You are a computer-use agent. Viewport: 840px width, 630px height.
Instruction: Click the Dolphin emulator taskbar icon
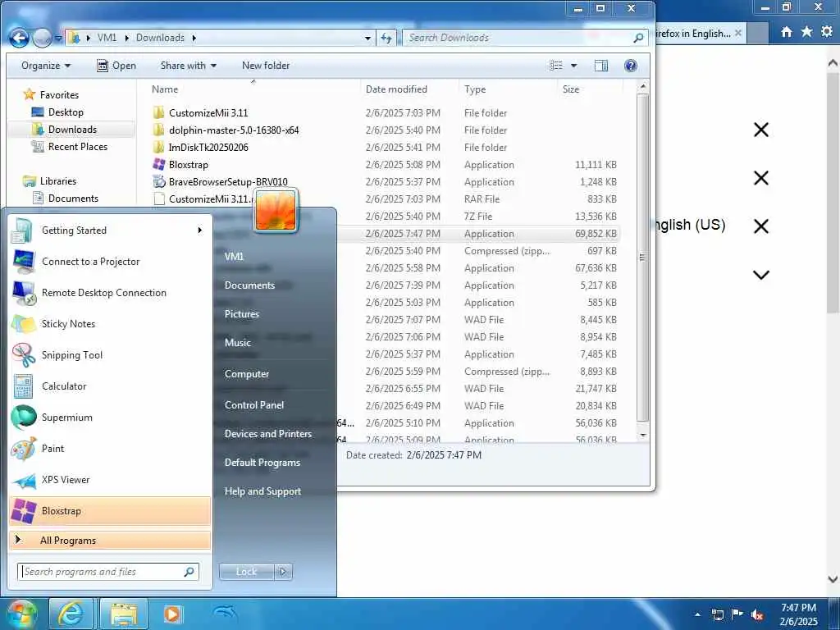click(x=225, y=613)
